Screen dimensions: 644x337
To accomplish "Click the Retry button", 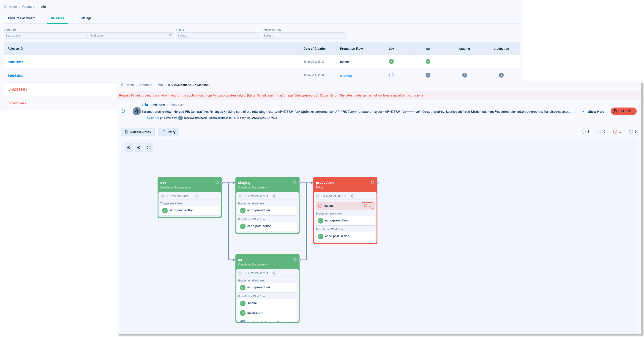I will pyautogui.click(x=169, y=132).
